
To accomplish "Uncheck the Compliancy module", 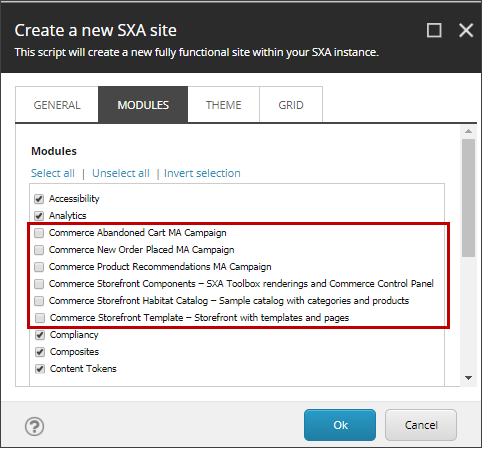I will tap(40, 335).
